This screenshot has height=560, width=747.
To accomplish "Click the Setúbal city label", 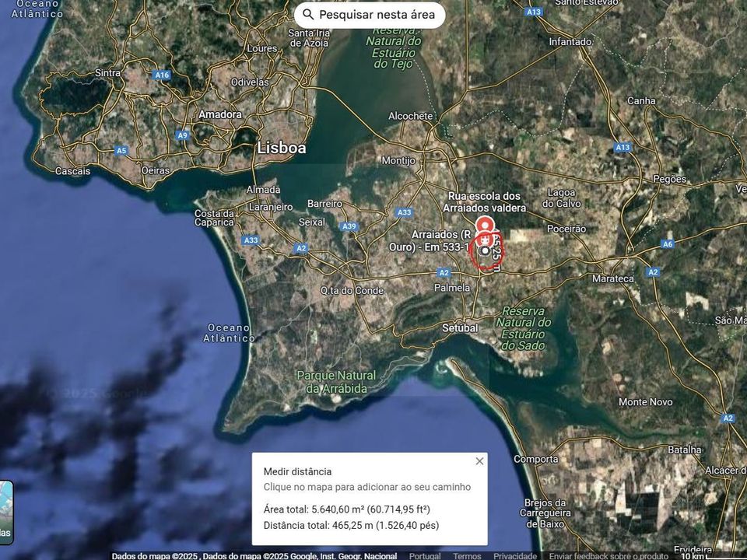I will pyautogui.click(x=460, y=328).
